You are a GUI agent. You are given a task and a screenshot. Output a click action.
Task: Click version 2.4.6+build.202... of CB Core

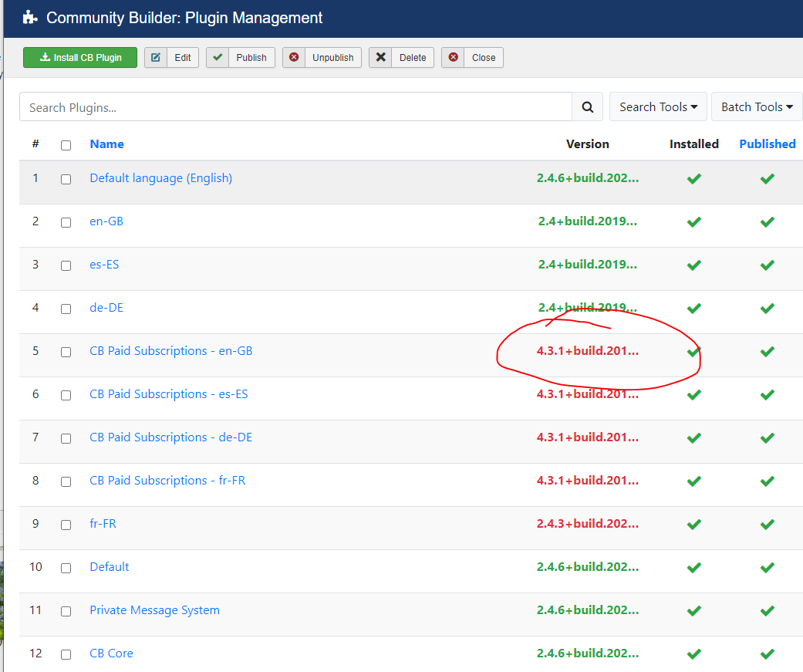coord(587,653)
